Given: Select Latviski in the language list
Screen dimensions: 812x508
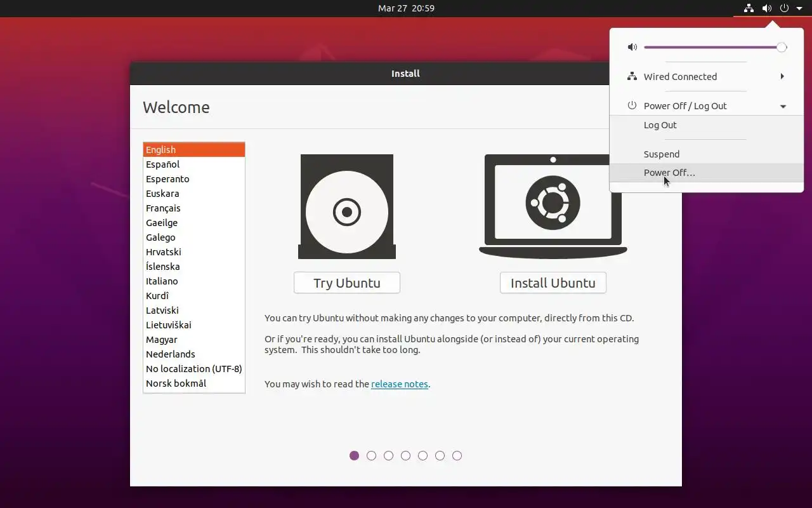Looking at the screenshot, I should click(x=194, y=311).
